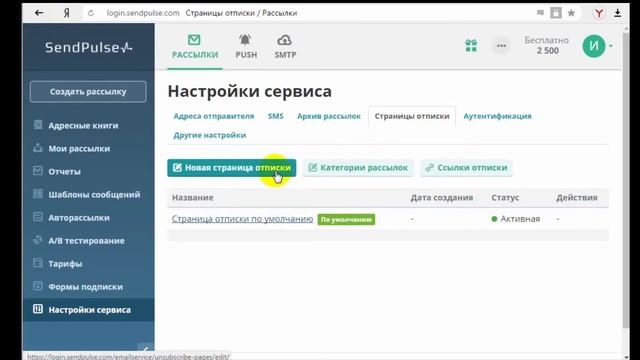Screen dimensions: 640x360
Task: Click Категории рассылок button
Action: pos(358,168)
